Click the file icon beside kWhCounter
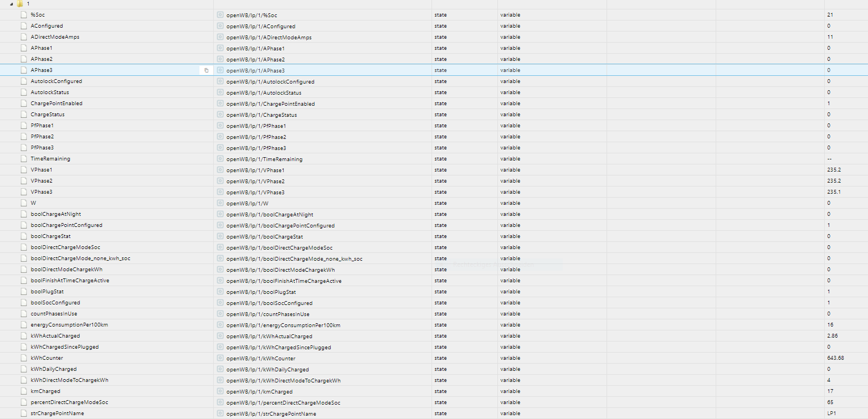The width and height of the screenshot is (868, 419). [x=24, y=358]
